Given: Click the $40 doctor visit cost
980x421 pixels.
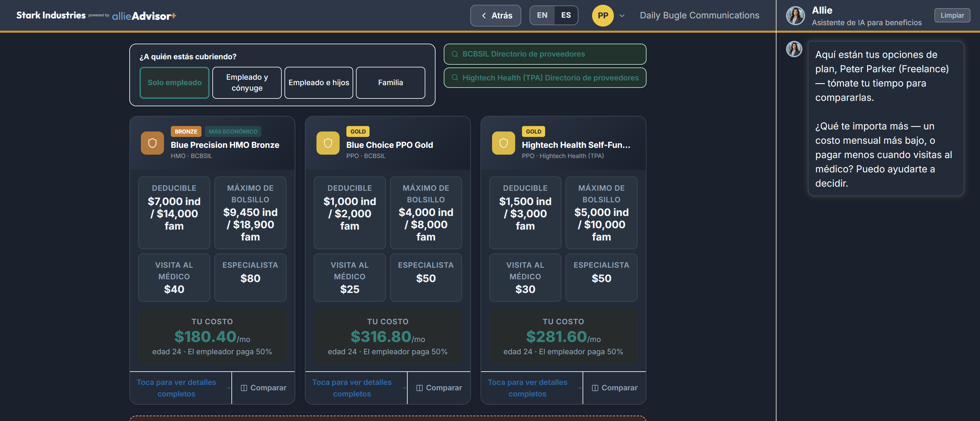Looking at the screenshot, I should (174, 289).
